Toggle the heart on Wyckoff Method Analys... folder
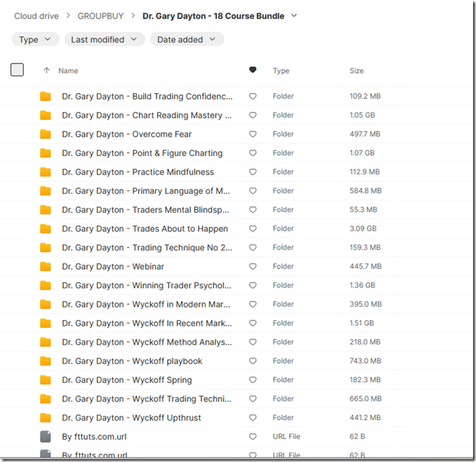The image size is (476, 462). point(253,342)
